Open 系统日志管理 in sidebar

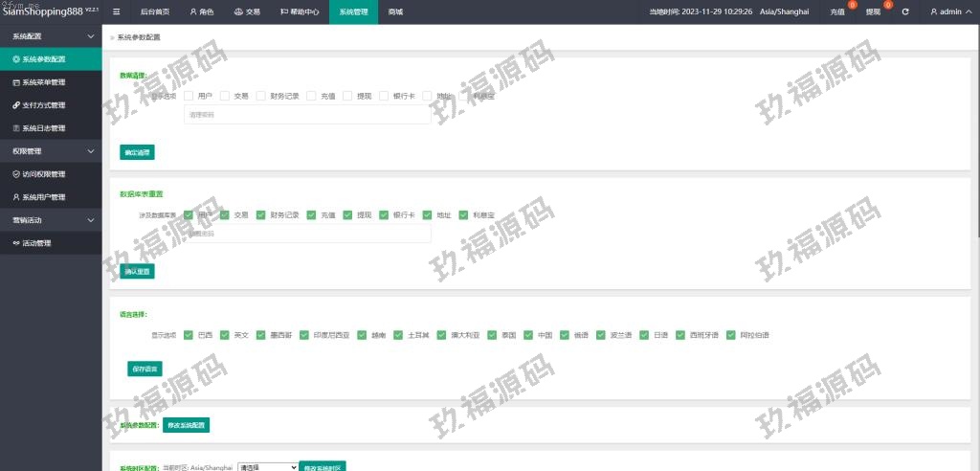(x=43, y=128)
